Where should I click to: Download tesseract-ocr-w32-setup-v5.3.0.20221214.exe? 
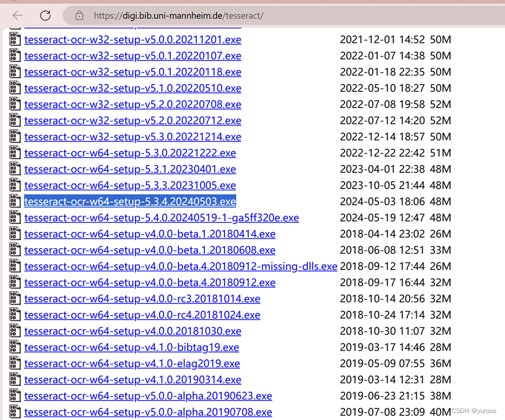click(133, 137)
